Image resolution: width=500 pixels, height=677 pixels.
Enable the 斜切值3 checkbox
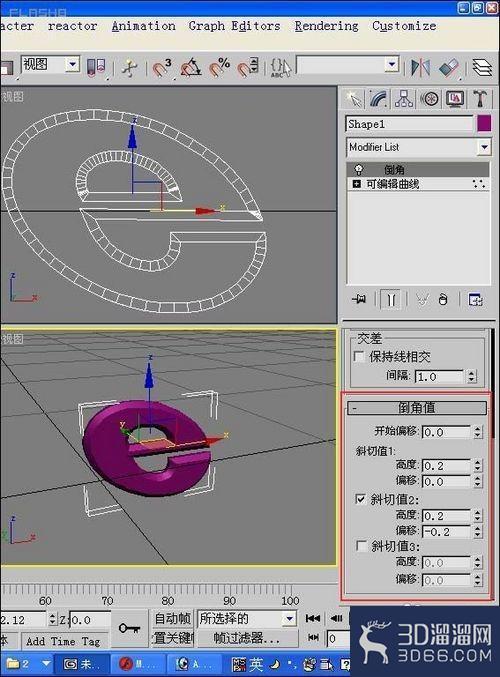click(x=361, y=546)
